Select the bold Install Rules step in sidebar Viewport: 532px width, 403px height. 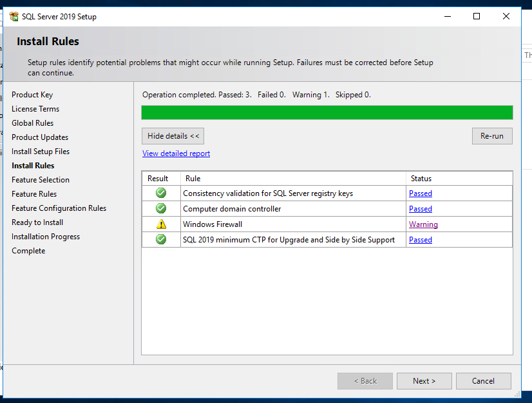[x=33, y=166]
